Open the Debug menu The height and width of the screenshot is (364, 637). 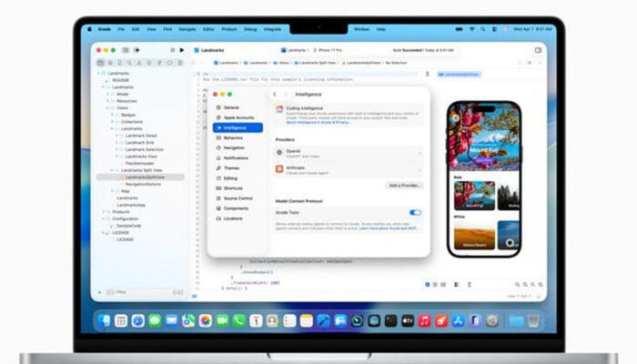(250, 29)
